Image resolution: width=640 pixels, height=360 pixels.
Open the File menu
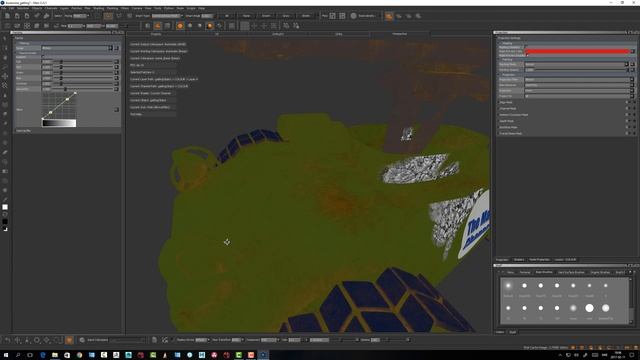click(x=3, y=8)
